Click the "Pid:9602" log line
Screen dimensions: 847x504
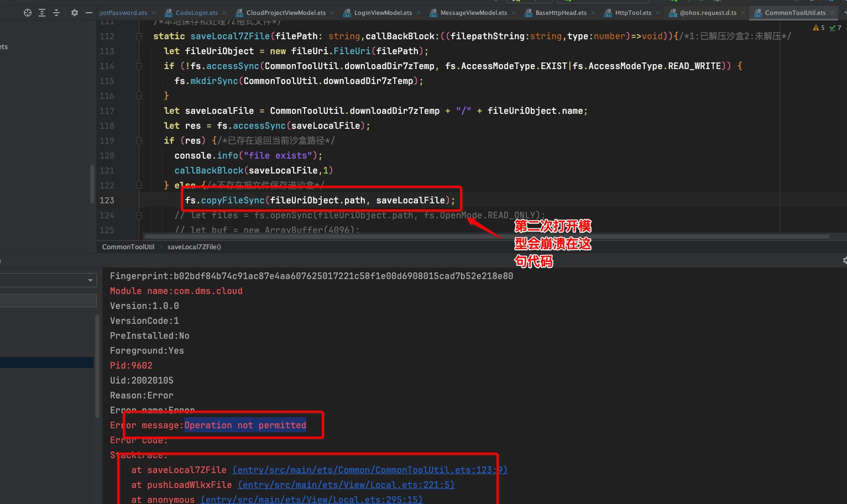[x=131, y=365]
